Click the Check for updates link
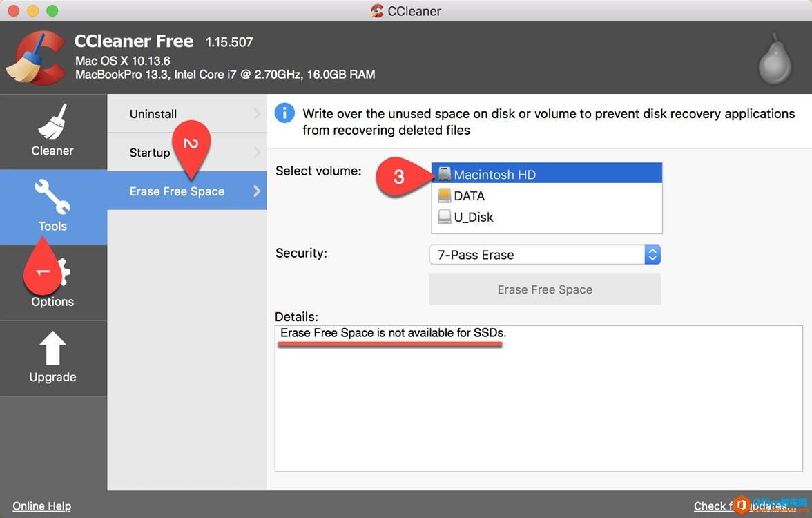Viewport: 812px width, 518px height. [746, 506]
